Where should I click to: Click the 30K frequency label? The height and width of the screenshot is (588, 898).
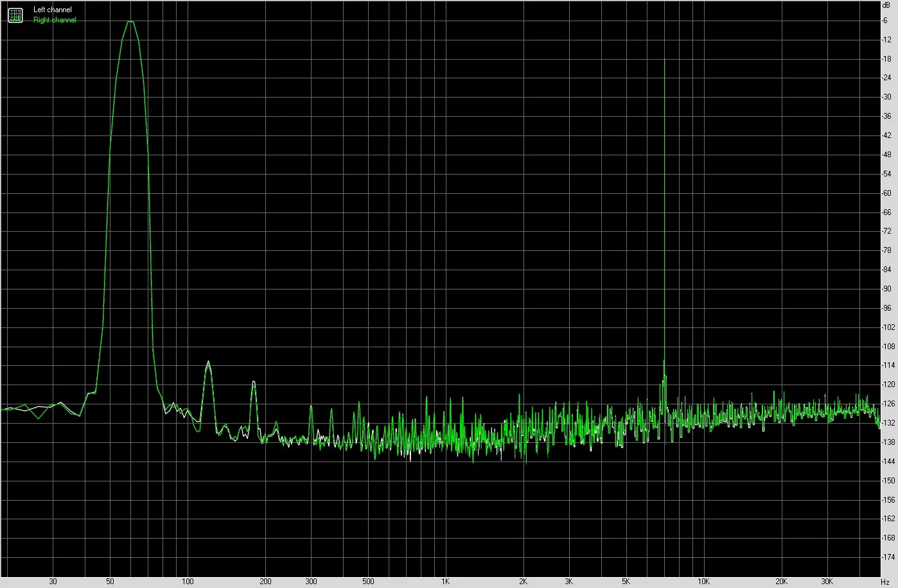[x=827, y=582]
